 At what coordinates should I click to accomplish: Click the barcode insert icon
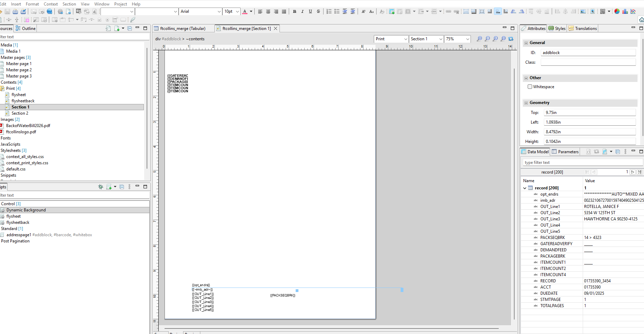click(602, 11)
